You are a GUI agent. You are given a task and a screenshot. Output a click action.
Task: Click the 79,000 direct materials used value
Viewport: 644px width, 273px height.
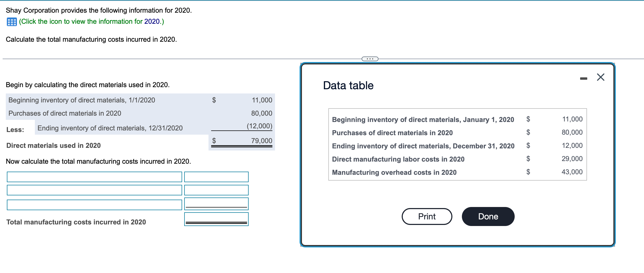[x=262, y=141]
